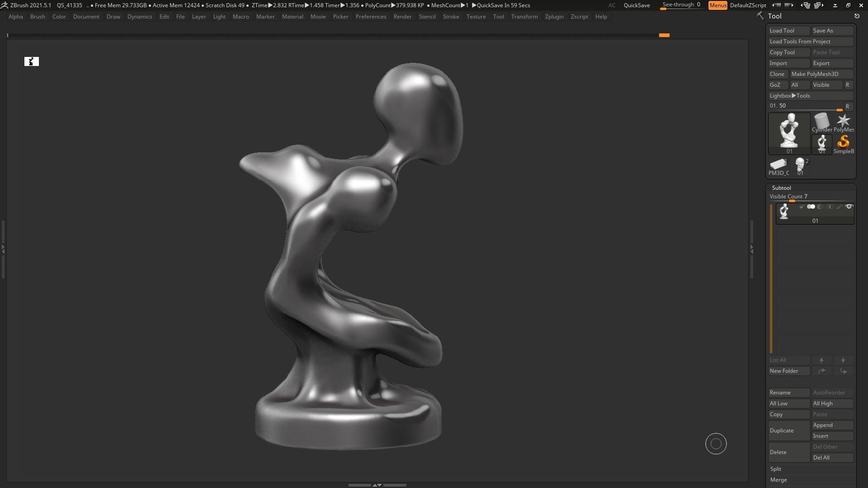Adjust the Visible Count slider

coord(811,197)
